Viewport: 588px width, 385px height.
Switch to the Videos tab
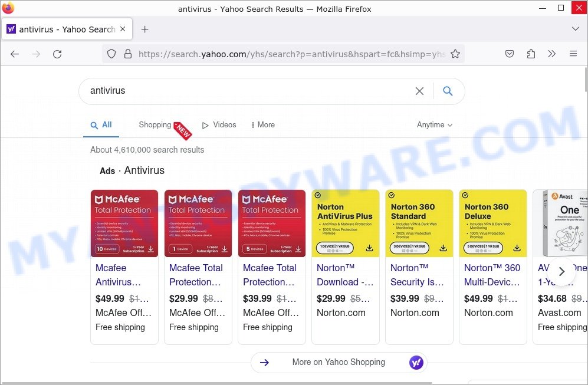point(219,125)
